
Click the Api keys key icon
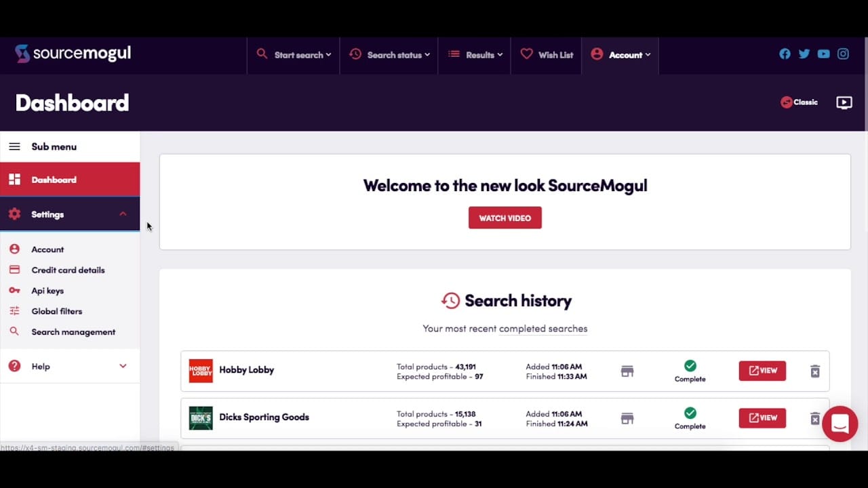14,291
